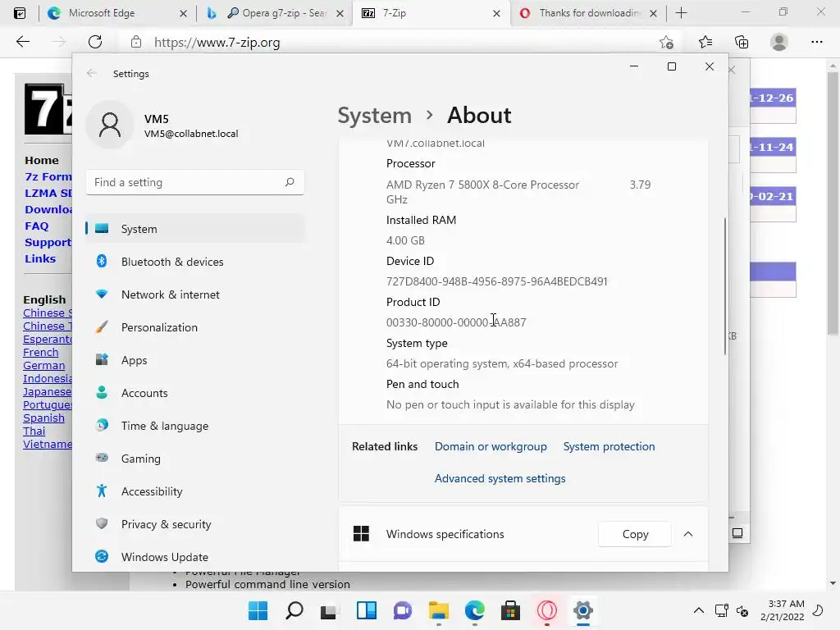Open Bluetooth & devices settings

(x=195, y=262)
